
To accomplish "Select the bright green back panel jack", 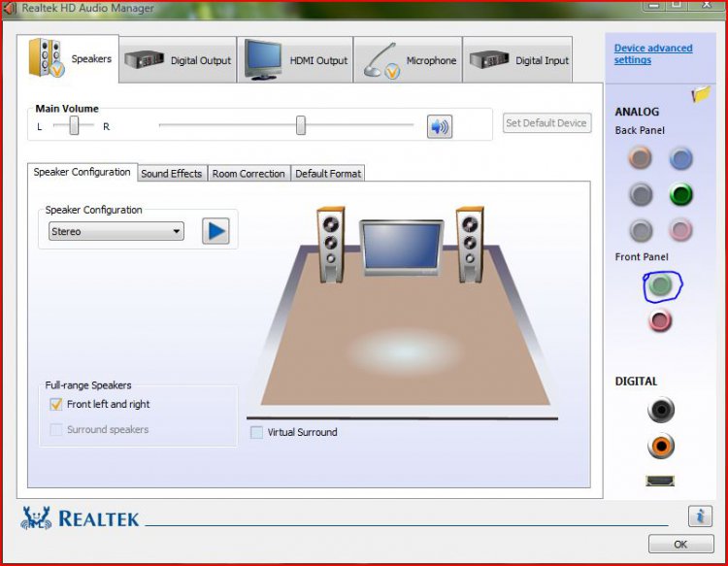I will coord(681,194).
